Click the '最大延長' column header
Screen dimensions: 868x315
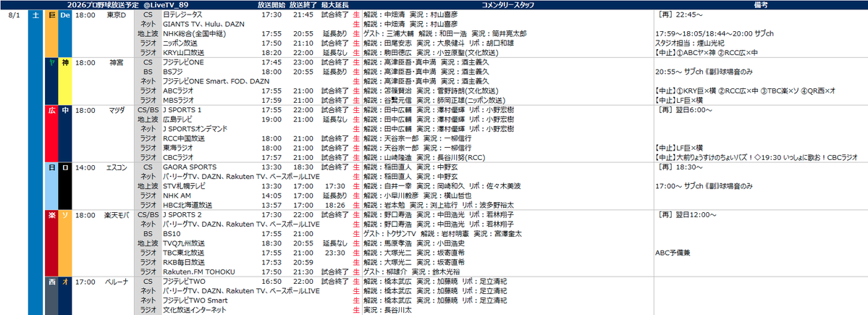click(335, 4)
